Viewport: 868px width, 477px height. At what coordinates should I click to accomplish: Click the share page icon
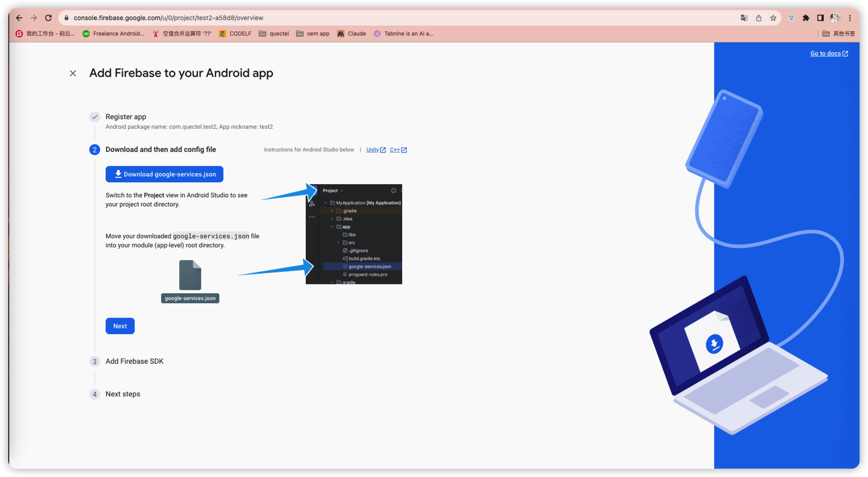[758, 18]
